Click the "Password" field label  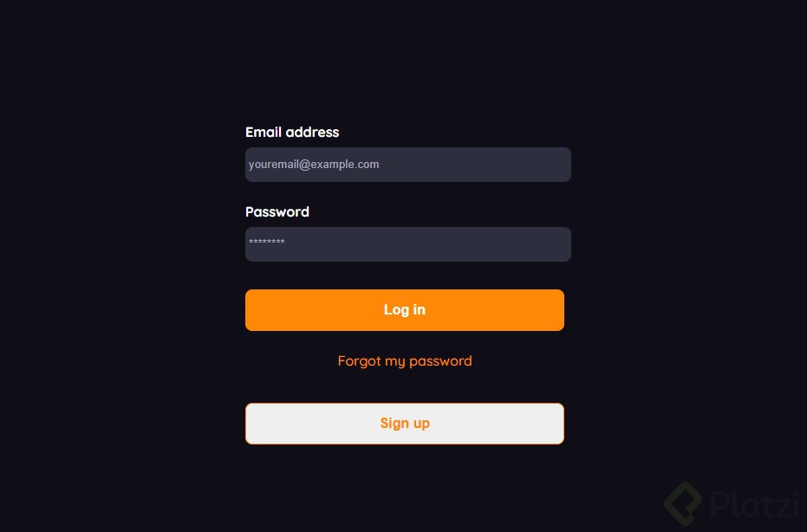277,212
